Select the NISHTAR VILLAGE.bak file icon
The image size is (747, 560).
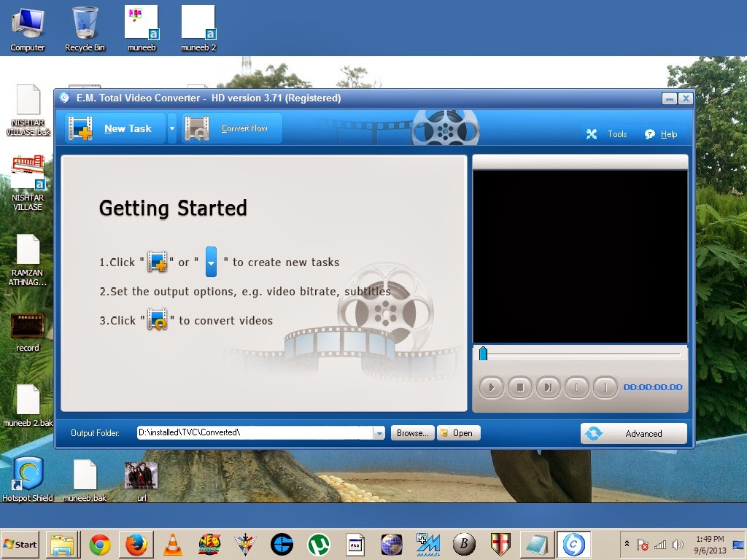pos(28,110)
